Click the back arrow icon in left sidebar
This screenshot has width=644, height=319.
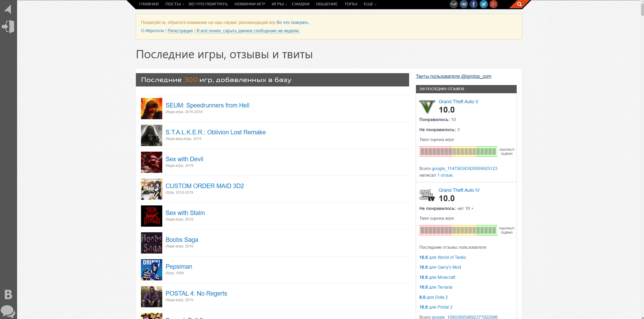click(8, 9)
